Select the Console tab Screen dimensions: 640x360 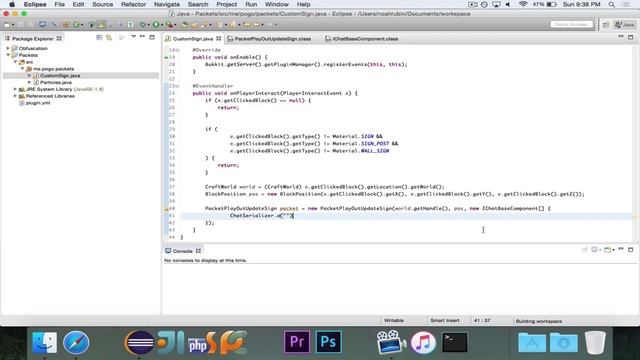182,251
